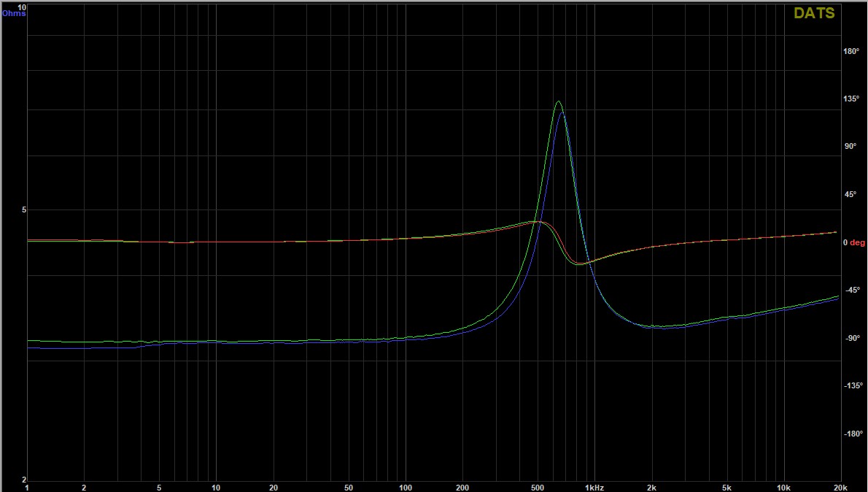Image resolution: width=868 pixels, height=492 pixels.
Task: Click the DATS logo in the corner
Action: click(814, 13)
